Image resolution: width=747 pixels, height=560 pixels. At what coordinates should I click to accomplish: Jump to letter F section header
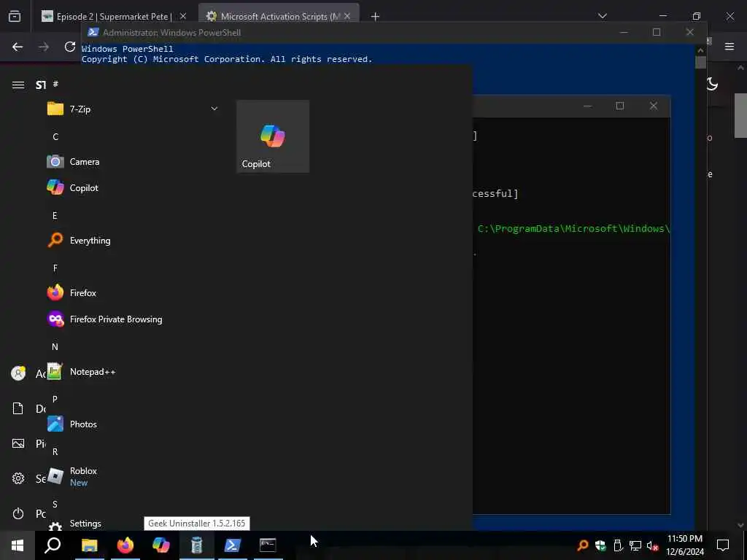tap(55, 268)
